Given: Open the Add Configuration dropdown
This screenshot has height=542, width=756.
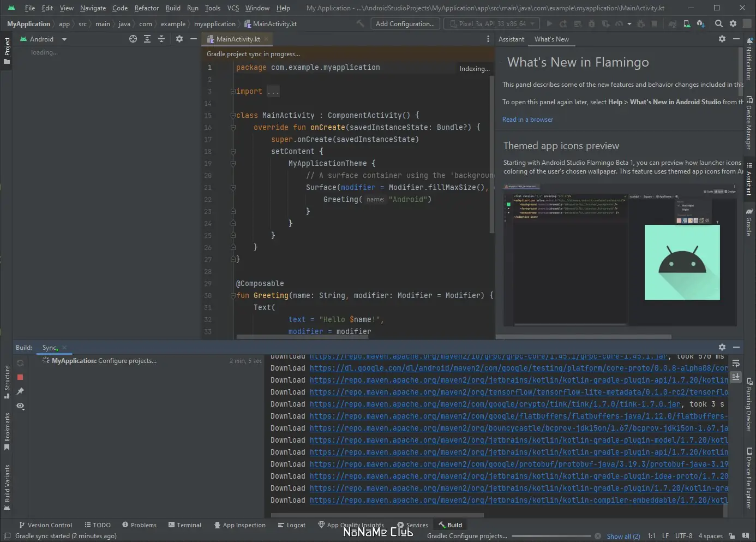Looking at the screenshot, I should [405, 23].
